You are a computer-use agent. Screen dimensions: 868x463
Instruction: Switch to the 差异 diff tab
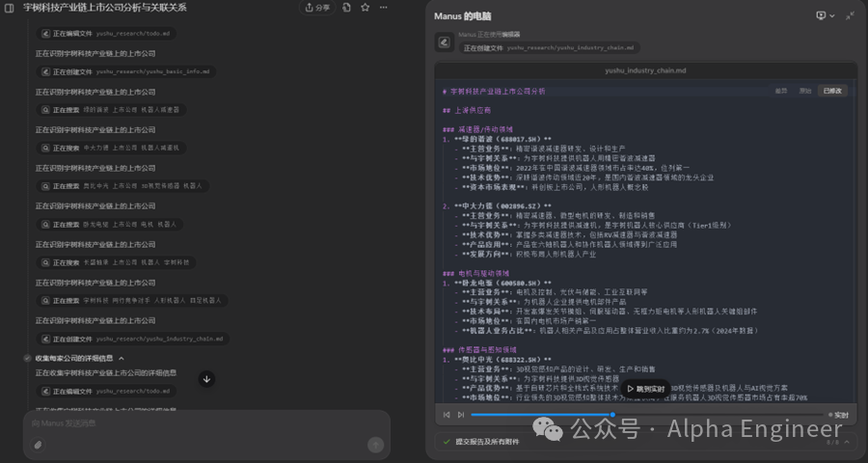click(x=780, y=90)
